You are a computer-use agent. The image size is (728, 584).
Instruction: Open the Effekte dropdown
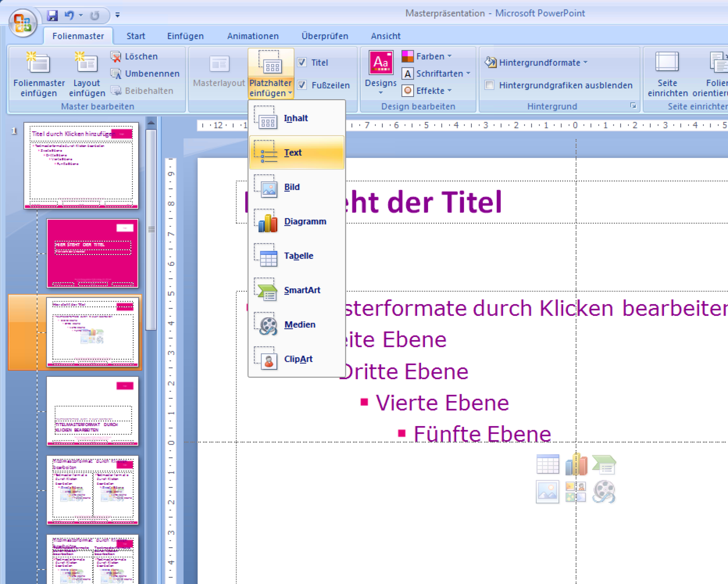point(428,91)
